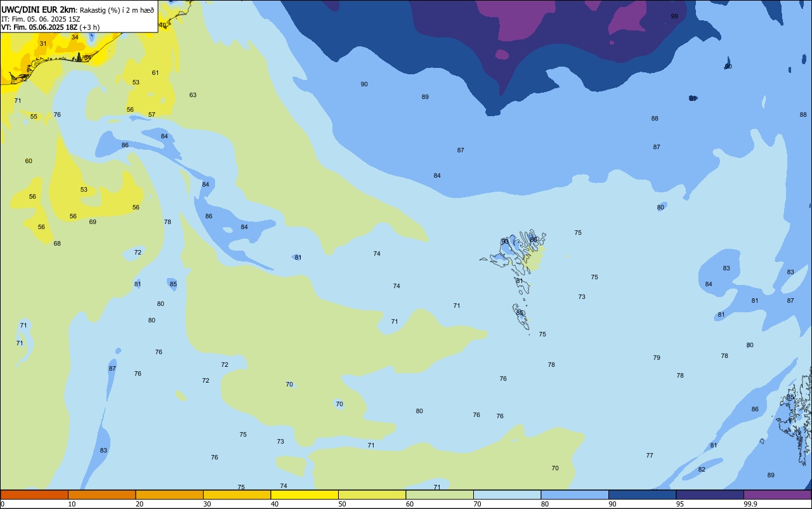Screen dimensions: 812x509
Task: Click the '10' label on the color scale
Action: [x=72, y=504]
